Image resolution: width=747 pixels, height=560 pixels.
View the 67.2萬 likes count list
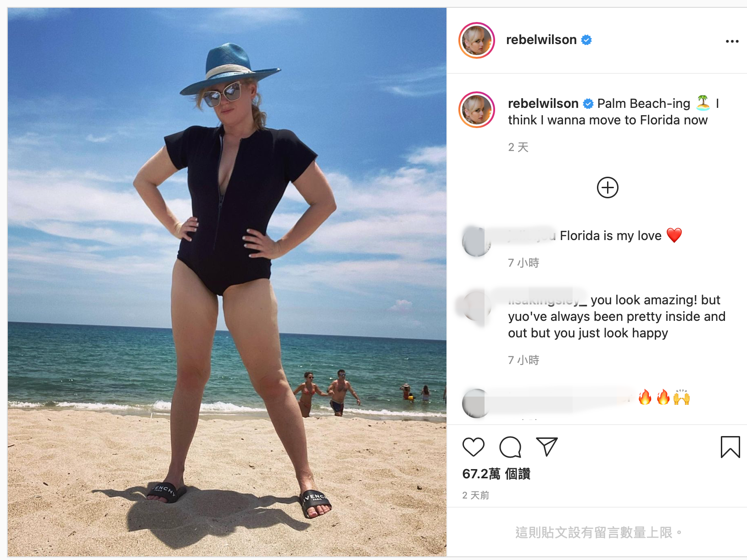pos(496,474)
